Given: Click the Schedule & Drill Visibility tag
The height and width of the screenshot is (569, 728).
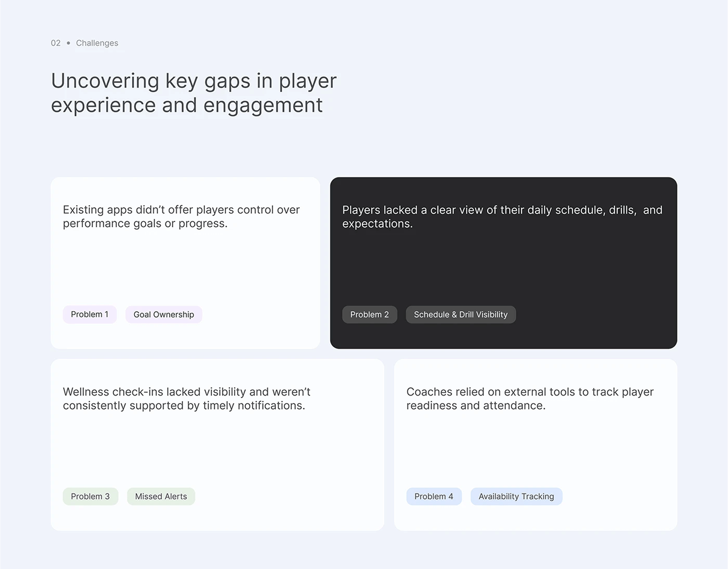Looking at the screenshot, I should (461, 314).
